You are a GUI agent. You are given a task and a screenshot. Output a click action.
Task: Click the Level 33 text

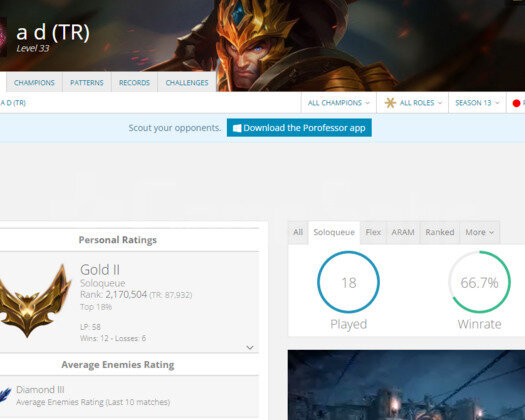pos(33,48)
